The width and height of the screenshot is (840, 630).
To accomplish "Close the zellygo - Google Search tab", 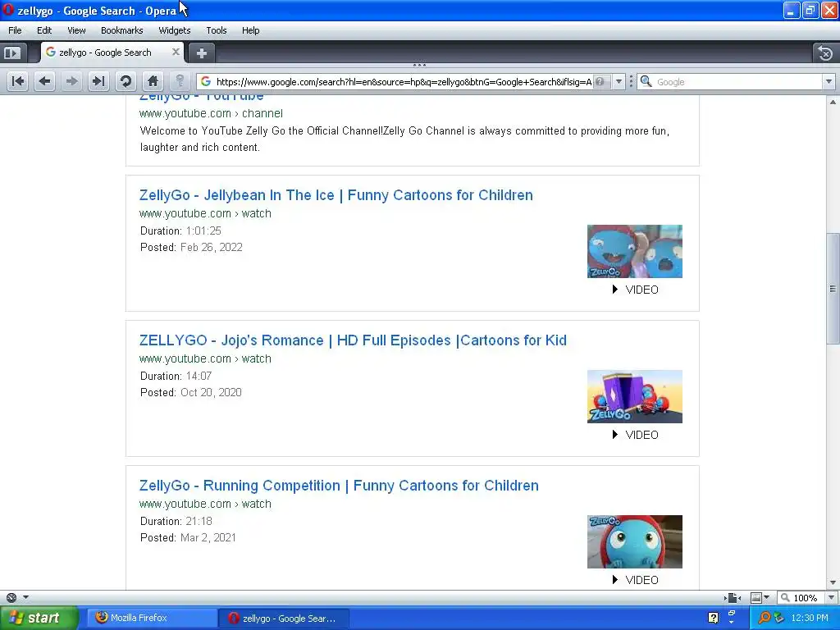I will pyautogui.click(x=176, y=52).
